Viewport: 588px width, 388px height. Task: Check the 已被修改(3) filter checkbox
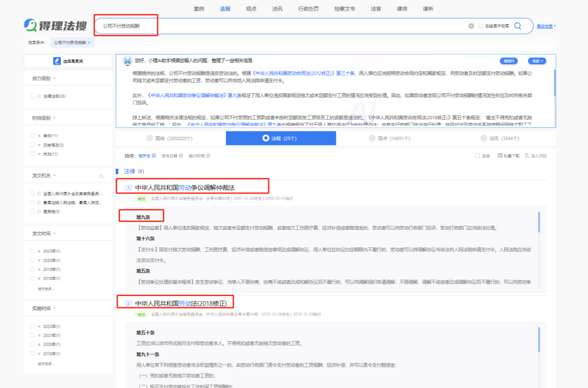coord(32,145)
